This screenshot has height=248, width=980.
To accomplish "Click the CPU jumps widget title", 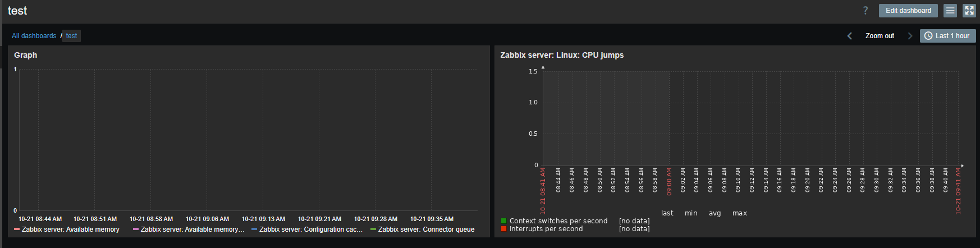I will [562, 55].
